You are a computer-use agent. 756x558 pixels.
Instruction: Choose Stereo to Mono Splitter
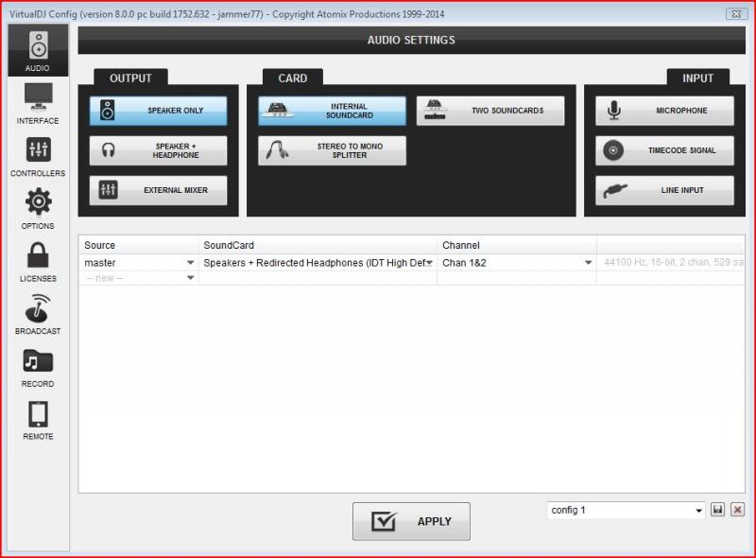click(x=333, y=150)
